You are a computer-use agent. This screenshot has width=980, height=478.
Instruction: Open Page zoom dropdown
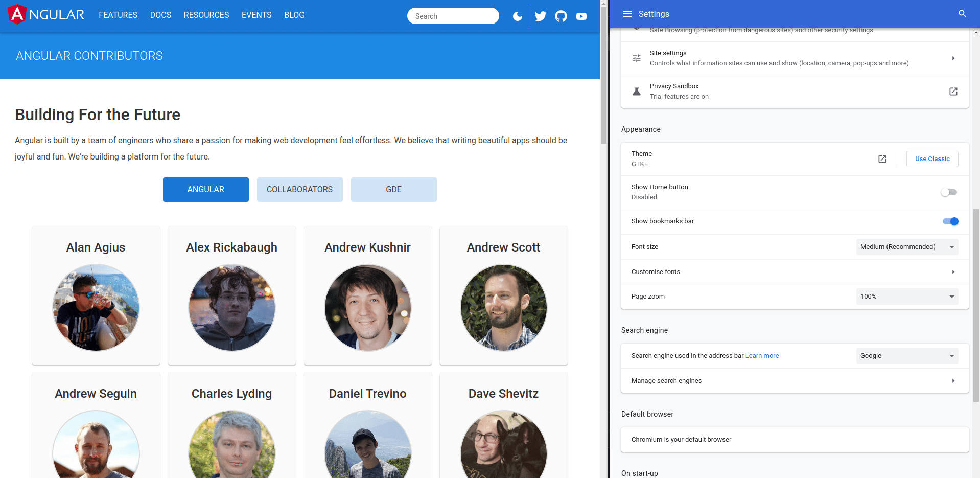[907, 297]
